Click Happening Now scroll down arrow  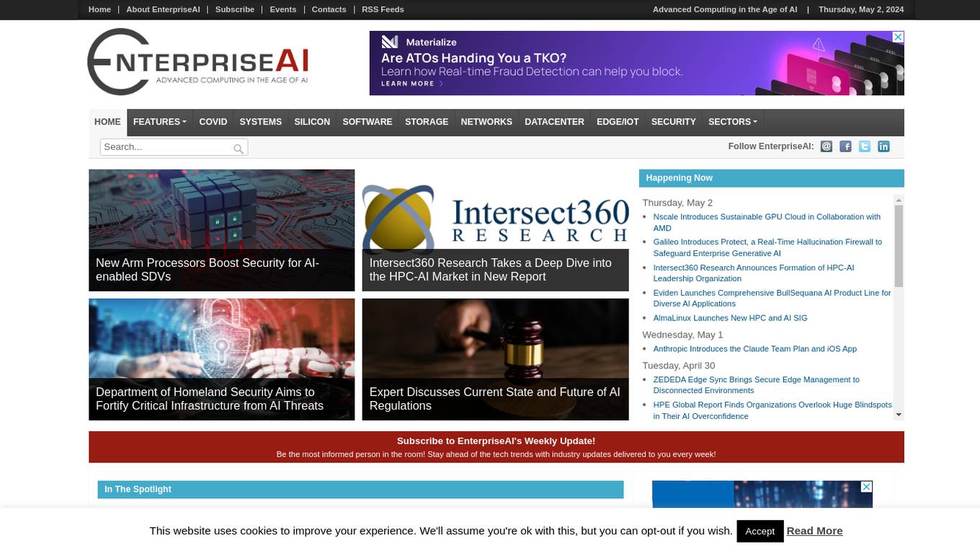click(899, 415)
